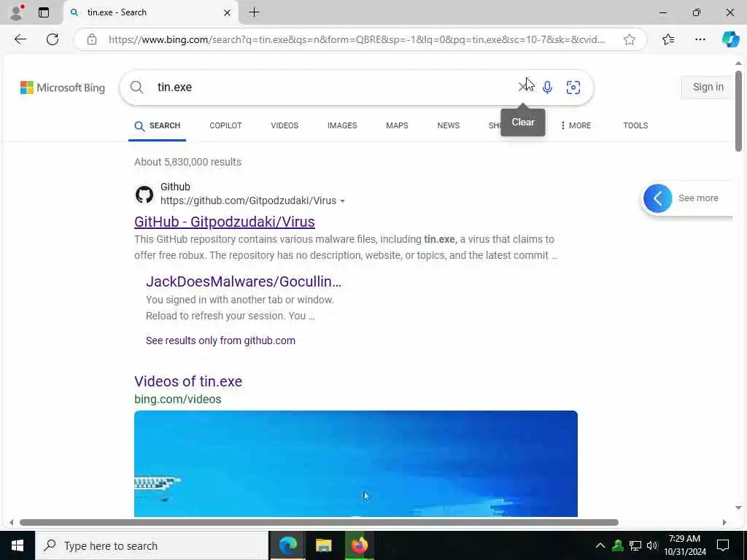The width and height of the screenshot is (747, 560).
Task: Click the GitHub favicon of first result
Action: tap(144, 194)
